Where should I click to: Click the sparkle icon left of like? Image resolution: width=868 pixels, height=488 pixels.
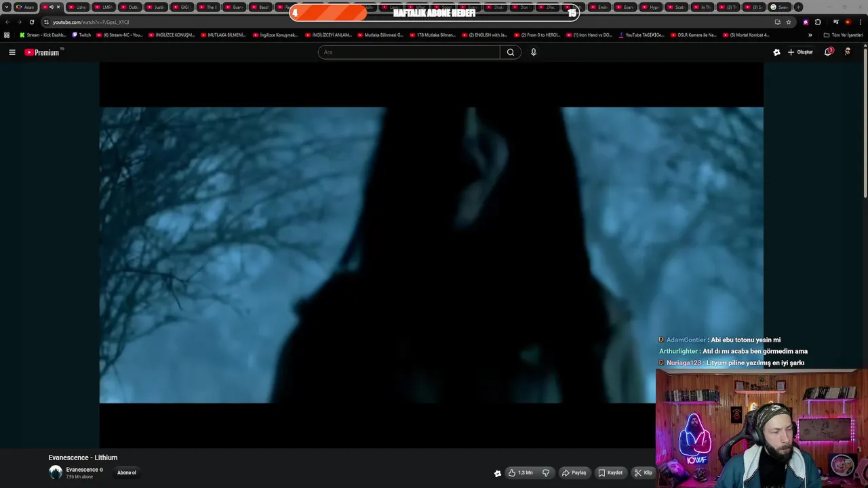point(498,473)
